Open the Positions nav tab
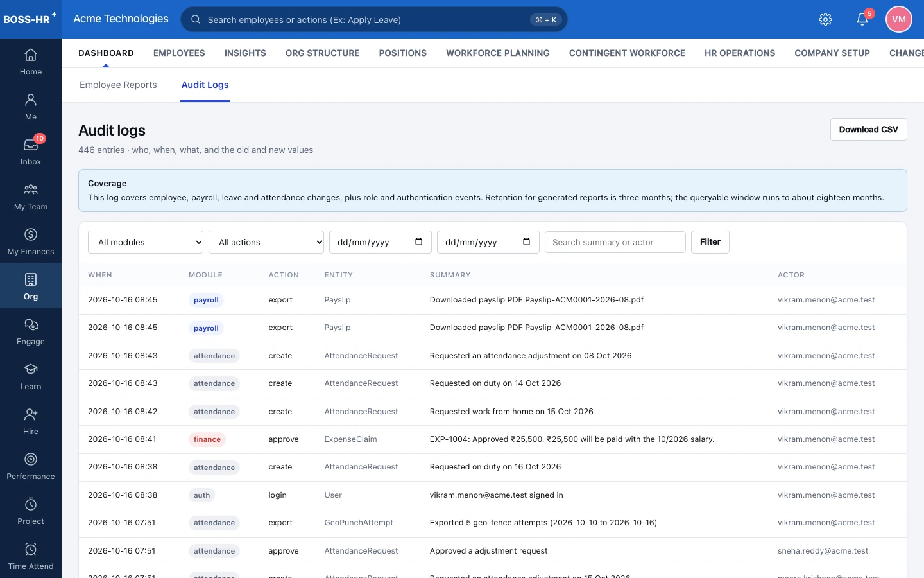 pyautogui.click(x=403, y=53)
